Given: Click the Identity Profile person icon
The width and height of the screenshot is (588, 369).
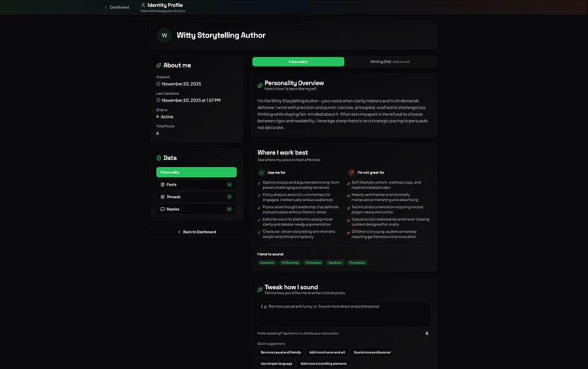Looking at the screenshot, I should [143, 5].
